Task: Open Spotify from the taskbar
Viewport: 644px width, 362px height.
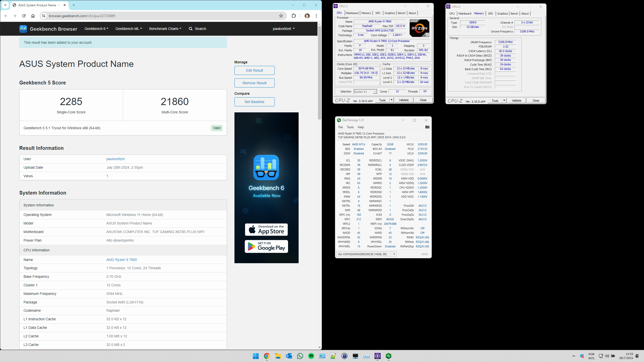Action: [x=311, y=356]
